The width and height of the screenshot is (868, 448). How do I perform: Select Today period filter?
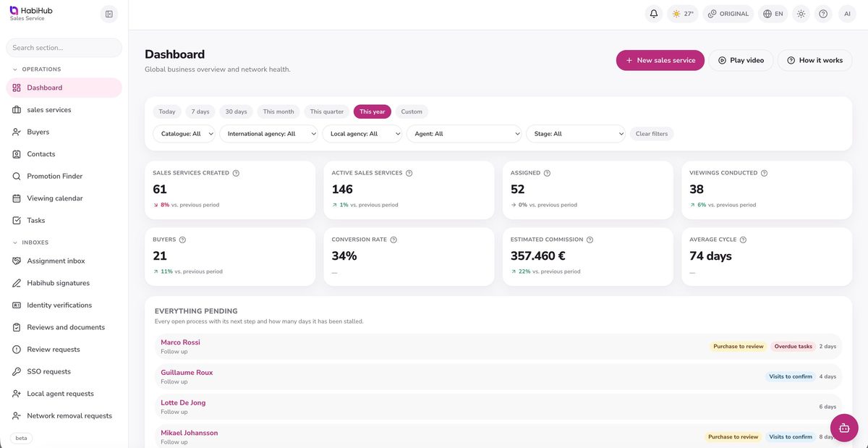point(167,111)
